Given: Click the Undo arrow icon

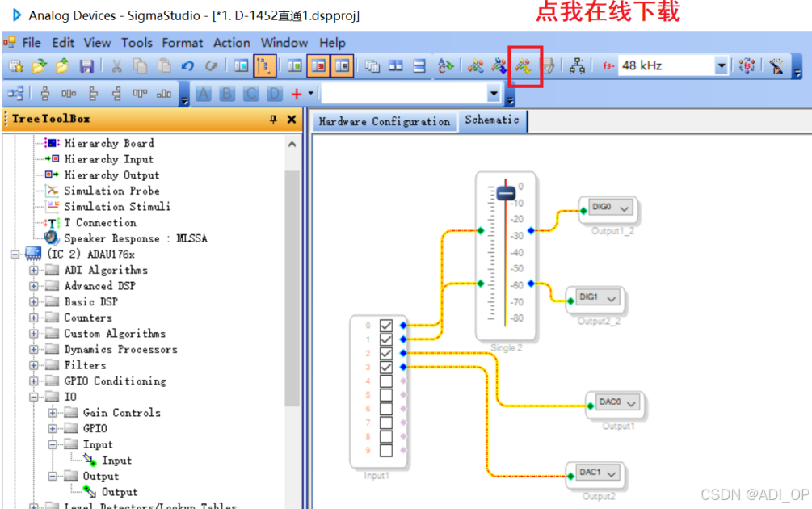Looking at the screenshot, I should (187, 65).
